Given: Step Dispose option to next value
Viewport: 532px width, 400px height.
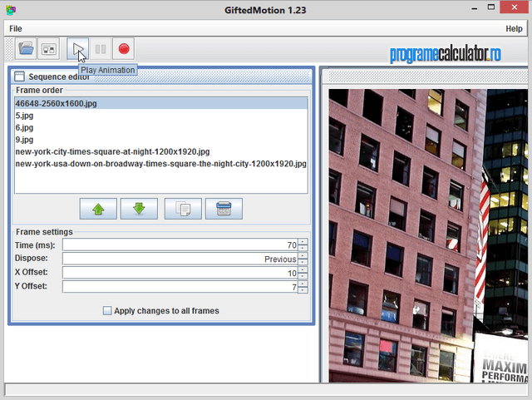Looking at the screenshot, I should tap(303, 255).
